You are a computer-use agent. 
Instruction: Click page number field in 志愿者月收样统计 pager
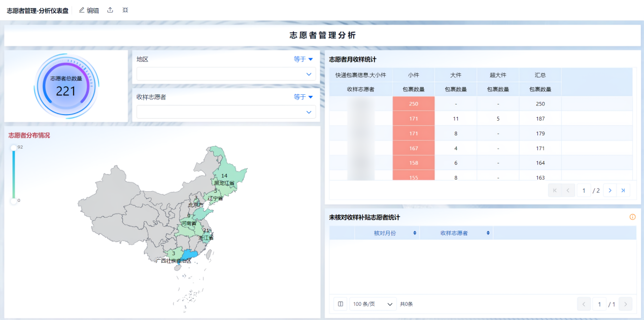click(x=584, y=190)
